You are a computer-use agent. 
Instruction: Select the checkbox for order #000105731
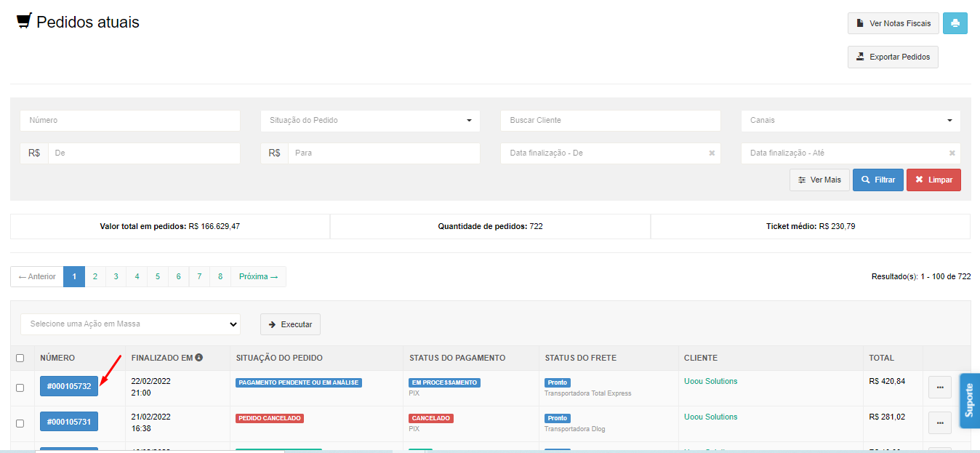pos(20,422)
